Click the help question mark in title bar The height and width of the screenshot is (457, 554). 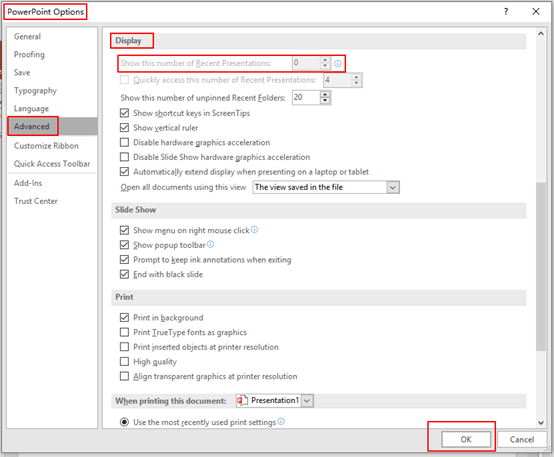pos(506,12)
